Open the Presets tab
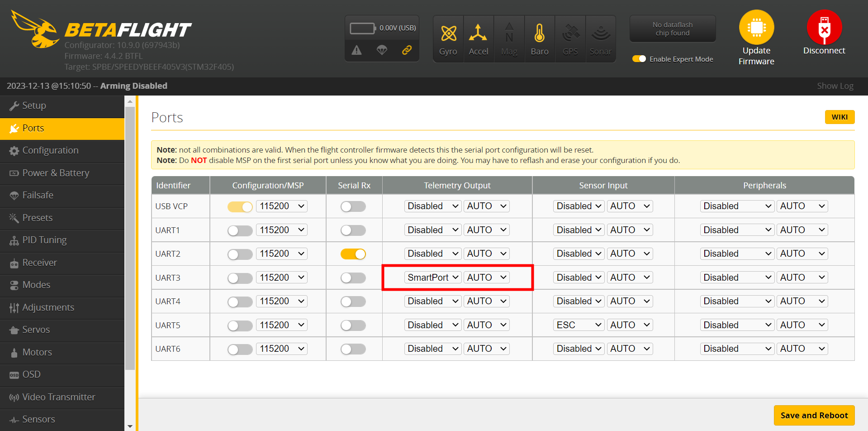Viewport: 868px width, 431px height. [62, 218]
